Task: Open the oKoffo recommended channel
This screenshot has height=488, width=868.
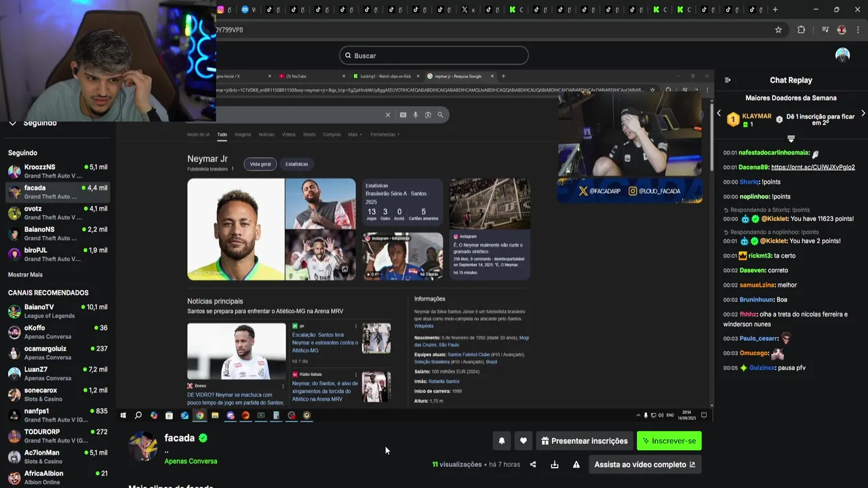Action: point(58,332)
